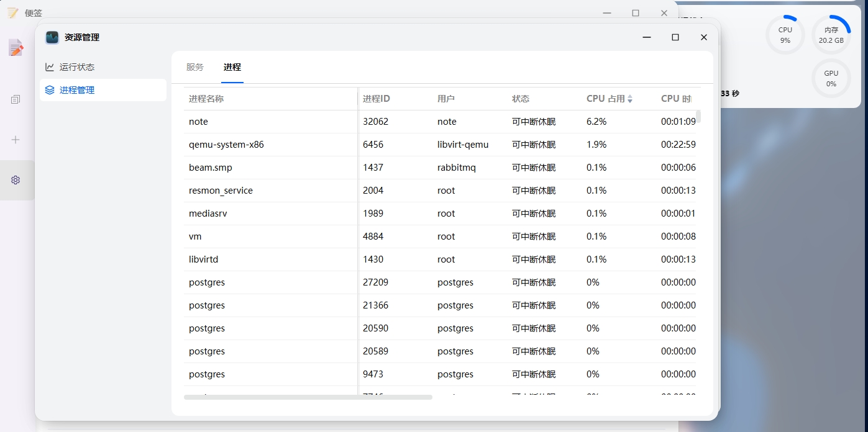Viewport: 868px width, 432px height.
Task: Open 运行状态 in the left sidebar
Action: (x=76, y=67)
